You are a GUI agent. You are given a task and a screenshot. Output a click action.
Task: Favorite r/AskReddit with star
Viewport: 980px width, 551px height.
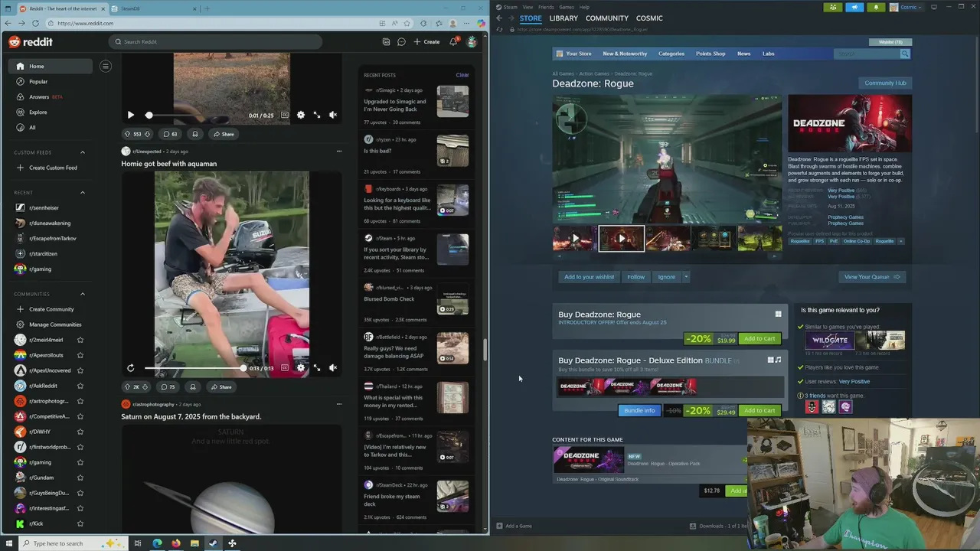80,386
